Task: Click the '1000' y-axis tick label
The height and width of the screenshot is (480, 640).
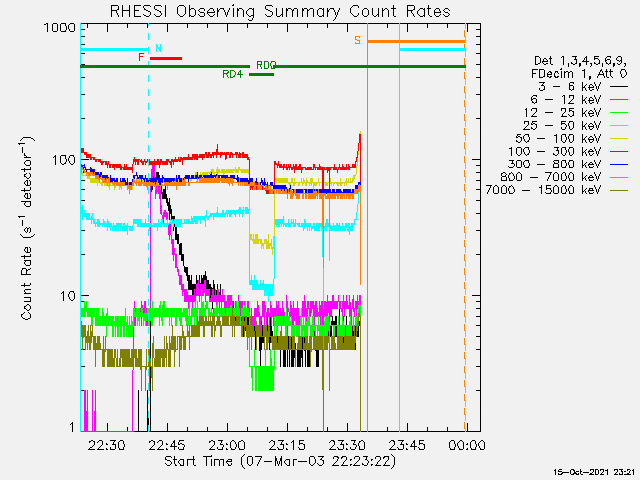Action: pos(60,27)
